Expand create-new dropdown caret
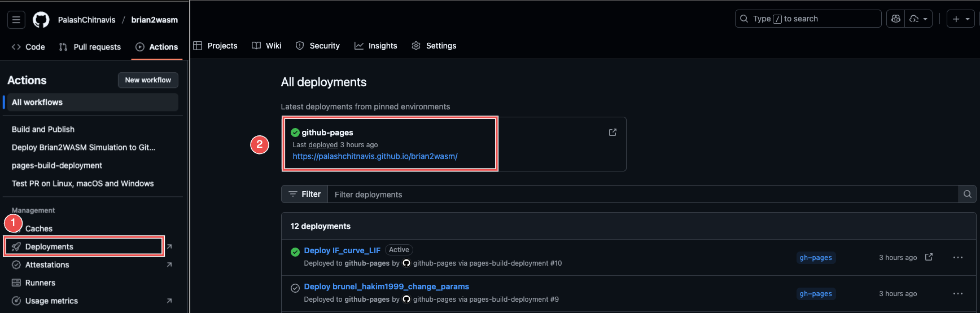980x313 pixels. (968, 19)
